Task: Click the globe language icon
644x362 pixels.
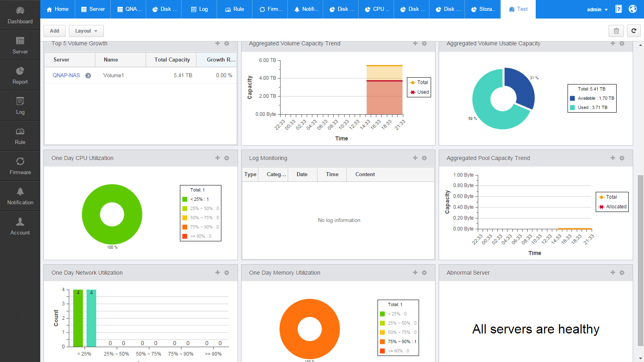Action: point(633,9)
